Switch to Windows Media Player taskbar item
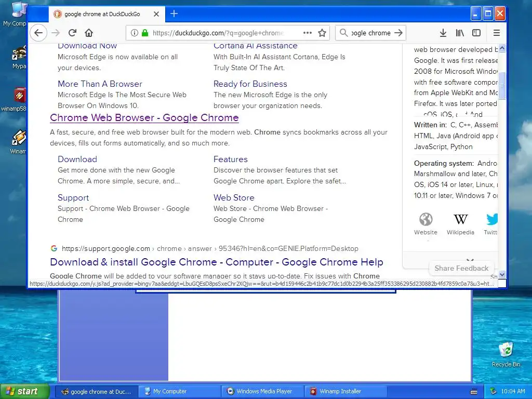Image resolution: width=532 pixels, height=399 pixels. coord(262,392)
